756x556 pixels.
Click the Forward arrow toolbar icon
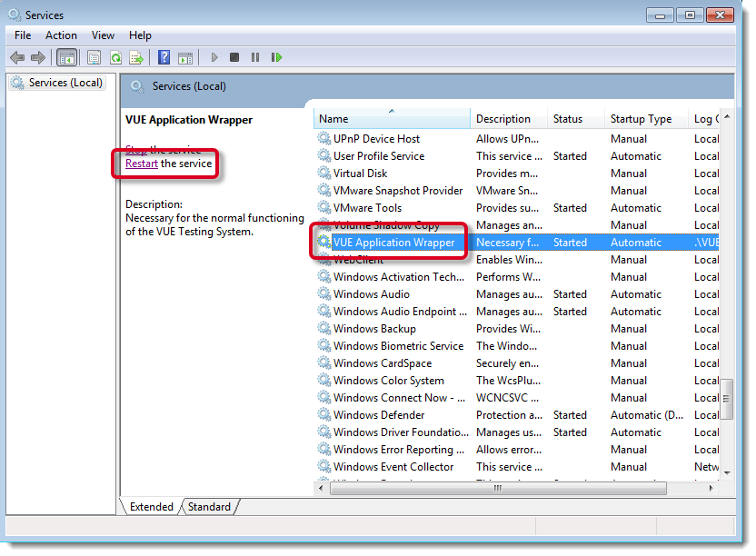(x=38, y=58)
